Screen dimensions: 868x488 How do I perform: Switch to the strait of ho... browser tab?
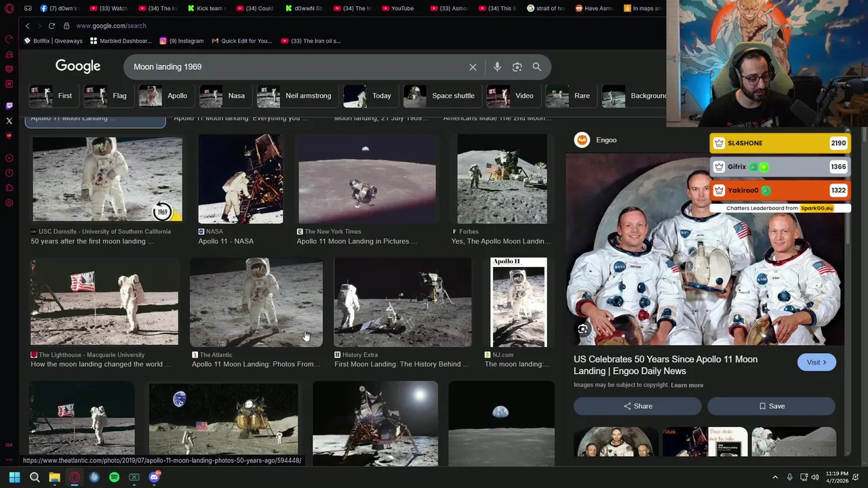click(545, 8)
